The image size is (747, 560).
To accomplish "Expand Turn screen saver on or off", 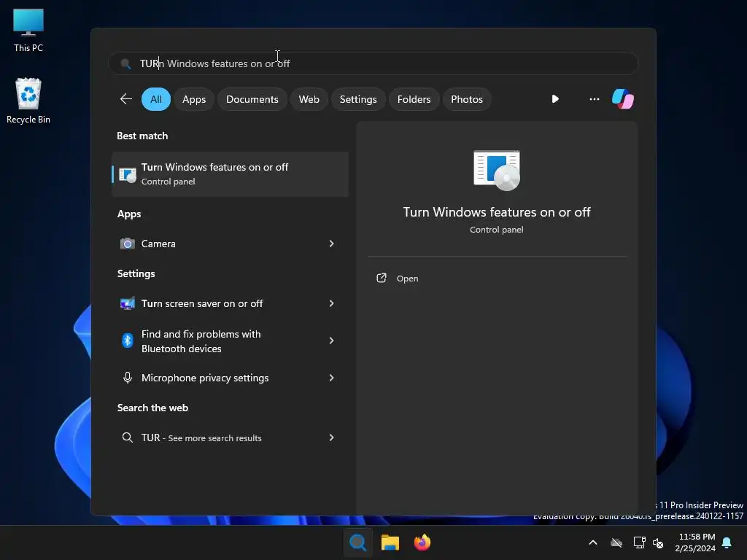I will (x=332, y=303).
